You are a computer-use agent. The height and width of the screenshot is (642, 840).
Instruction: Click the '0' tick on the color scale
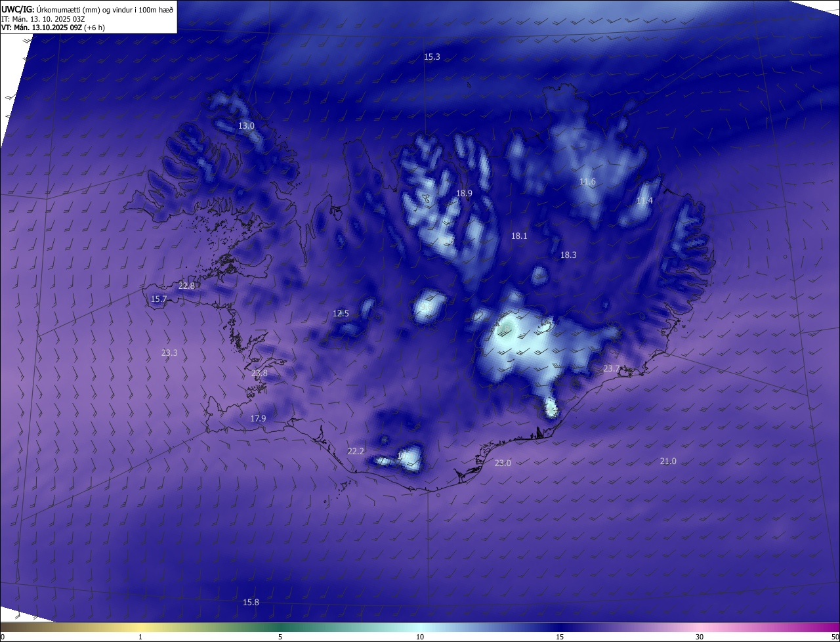3,637
